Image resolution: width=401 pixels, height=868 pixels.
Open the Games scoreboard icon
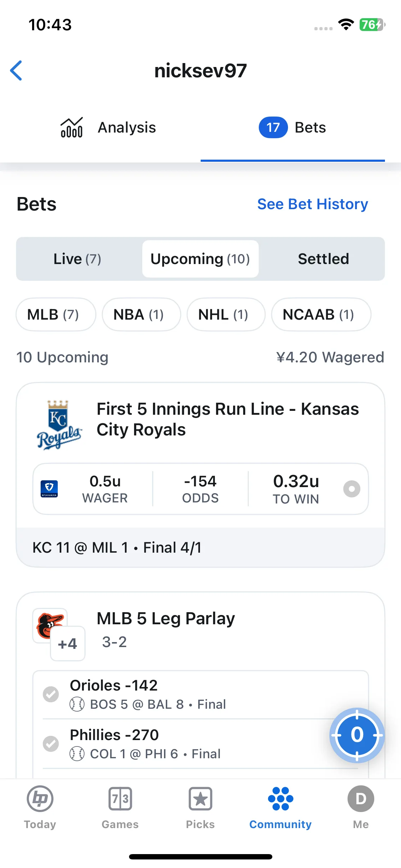click(x=120, y=799)
